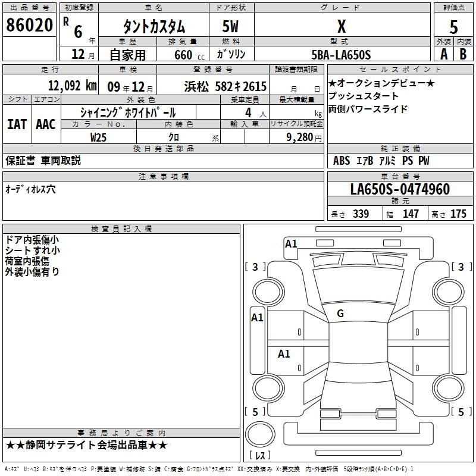Screen dimensions: 476x476
Task: Click the mileage value 12,092 km
Action: coord(72,86)
